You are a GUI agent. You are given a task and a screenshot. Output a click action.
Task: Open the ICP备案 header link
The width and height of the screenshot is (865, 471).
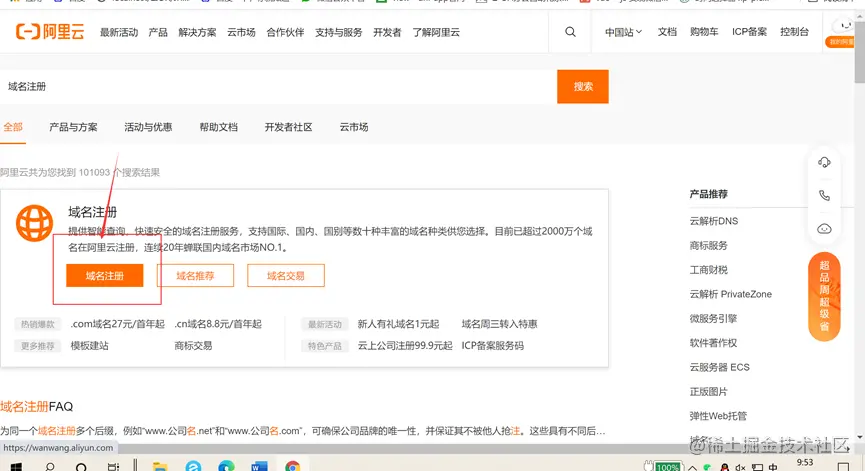coord(749,32)
